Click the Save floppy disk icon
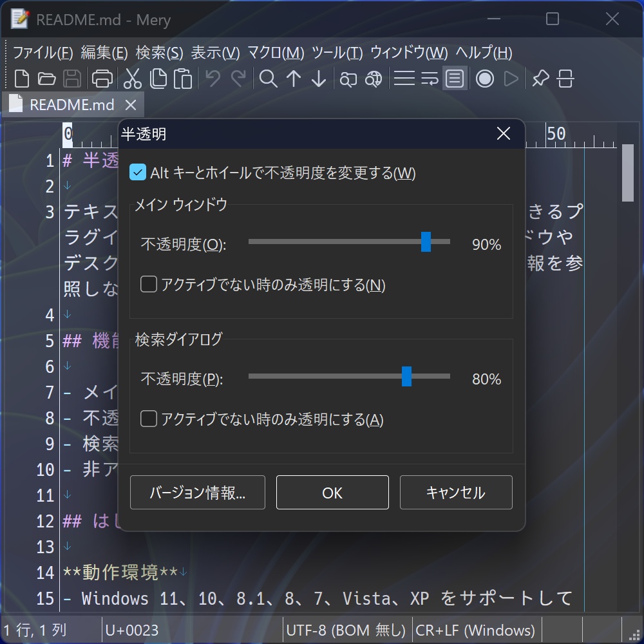This screenshot has height=644, width=644. (72, 79)
